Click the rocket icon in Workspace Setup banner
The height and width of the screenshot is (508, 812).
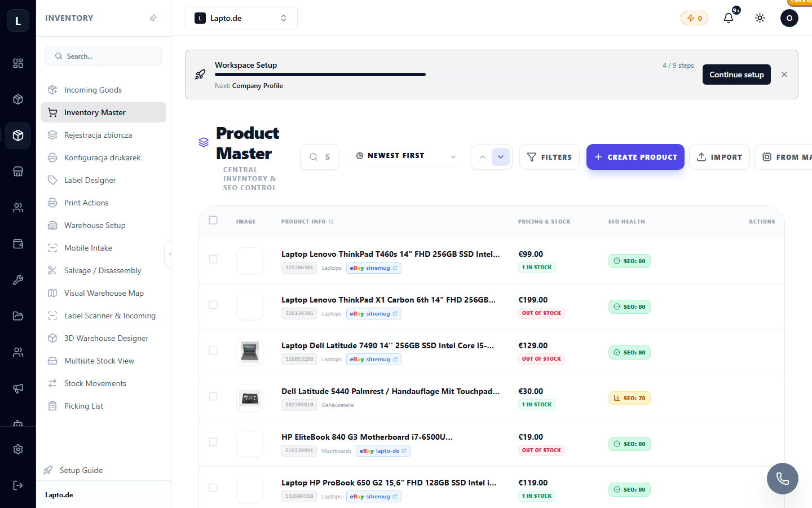(x=200, y=75)
